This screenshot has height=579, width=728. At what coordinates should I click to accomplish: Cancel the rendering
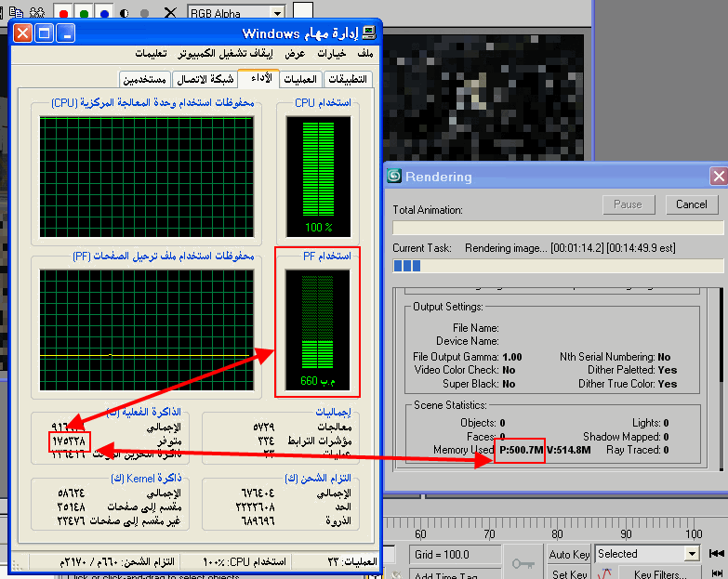[692, 204]
